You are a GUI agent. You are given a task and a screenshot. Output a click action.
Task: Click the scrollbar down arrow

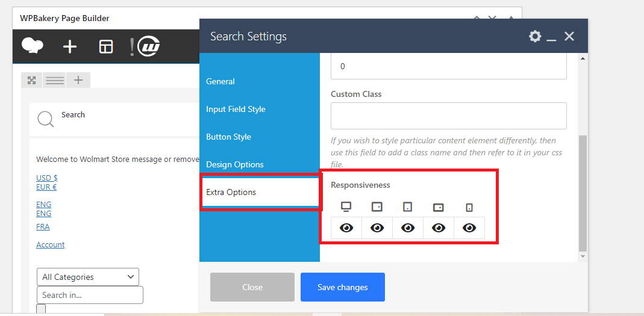point(583,256)
